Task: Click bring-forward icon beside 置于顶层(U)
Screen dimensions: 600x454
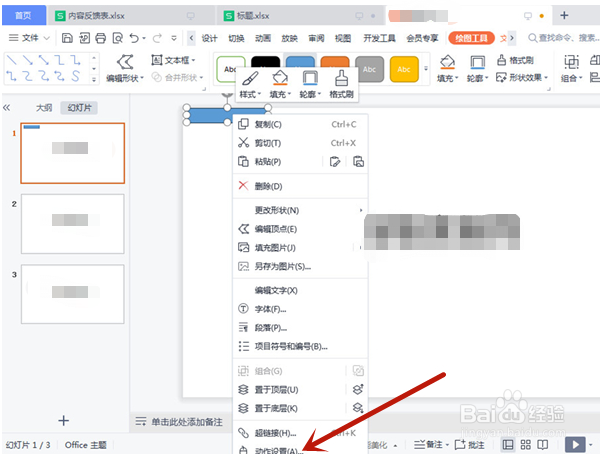Action: point(358,389)
